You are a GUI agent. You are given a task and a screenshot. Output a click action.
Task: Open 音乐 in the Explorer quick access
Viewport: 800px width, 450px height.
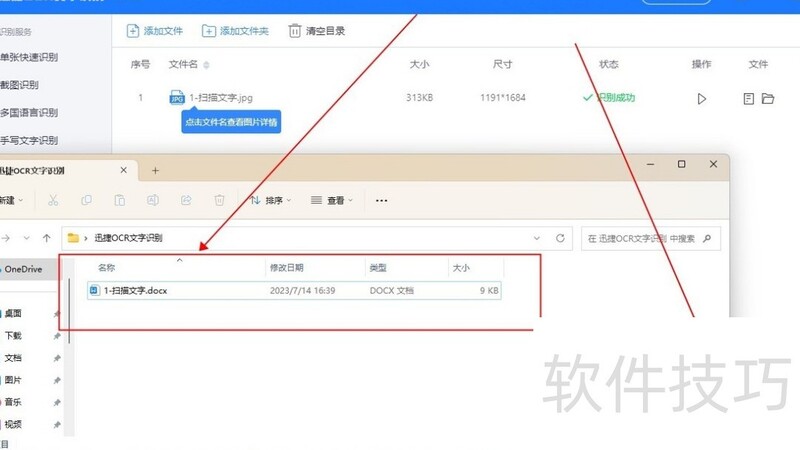13,402
